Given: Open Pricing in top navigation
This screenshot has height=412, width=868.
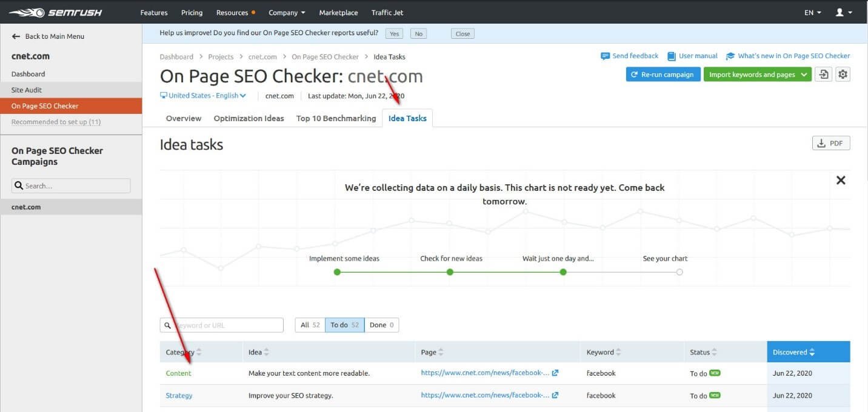Looking at the screenshot, I should click(192, 12).
